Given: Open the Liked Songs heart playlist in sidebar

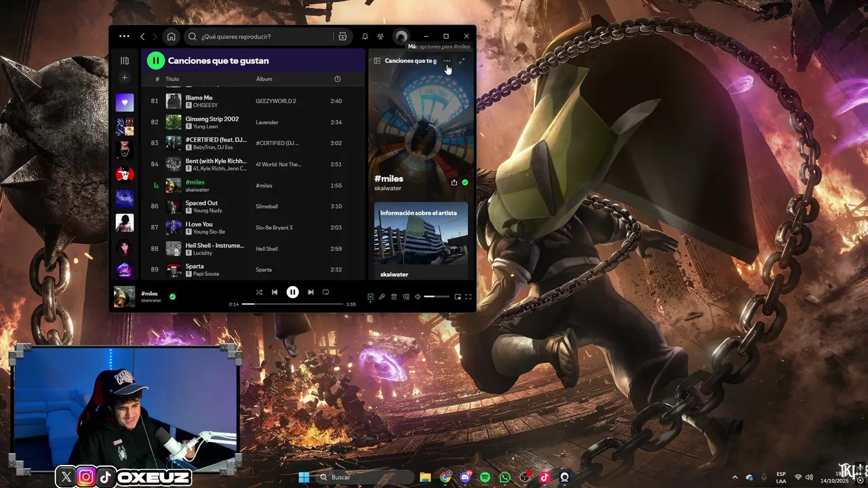Looking at the screenshot, I should (x=124, y=102).
